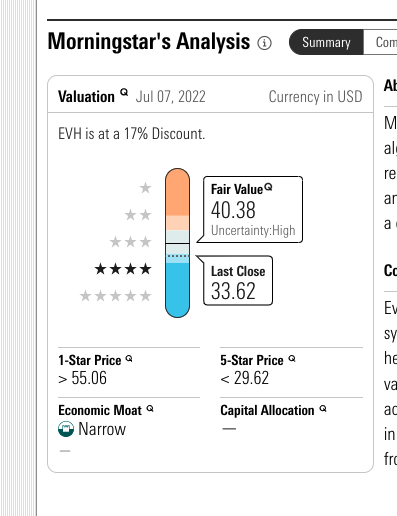Click the five-star rating row
The image size is (397, 516).
pyautogui.click(x=115, y=296)
